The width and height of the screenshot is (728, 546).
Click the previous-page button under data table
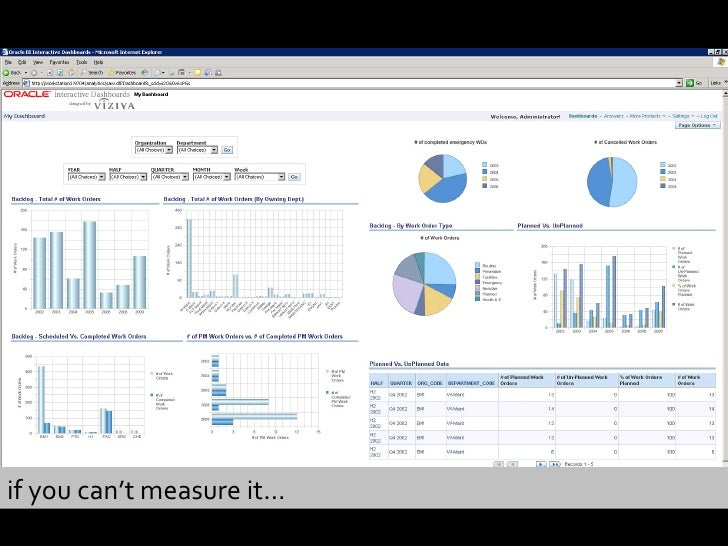pos(512,464)
